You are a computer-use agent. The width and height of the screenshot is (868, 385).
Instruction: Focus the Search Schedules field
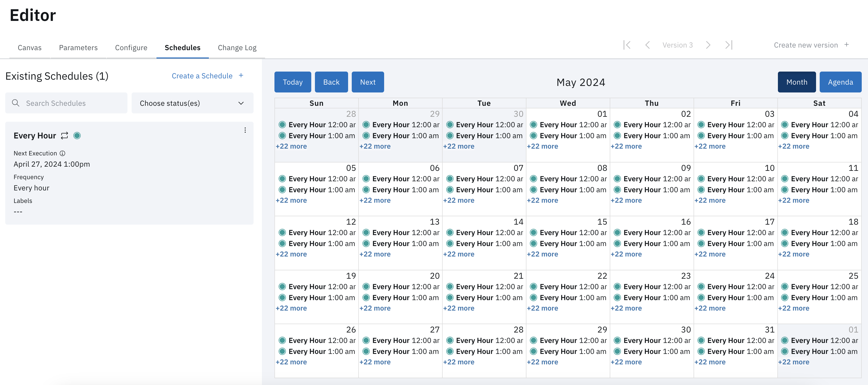point(66,103)
